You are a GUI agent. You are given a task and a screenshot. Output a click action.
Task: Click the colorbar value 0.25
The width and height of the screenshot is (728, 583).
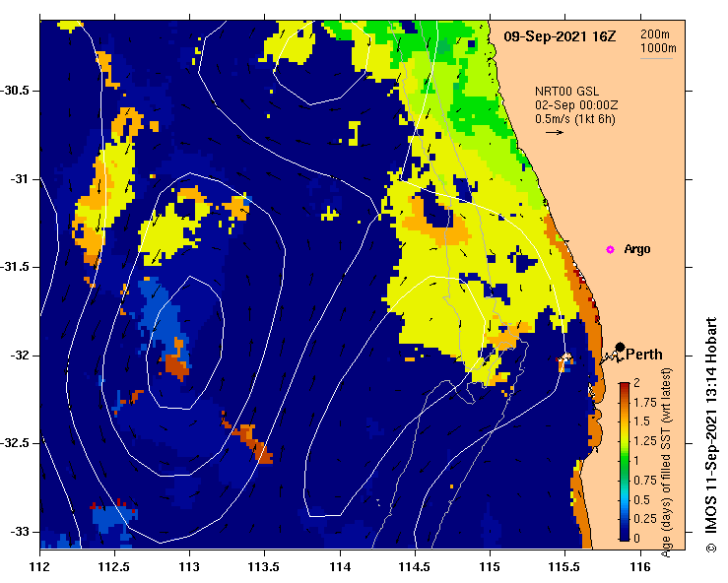645,519
